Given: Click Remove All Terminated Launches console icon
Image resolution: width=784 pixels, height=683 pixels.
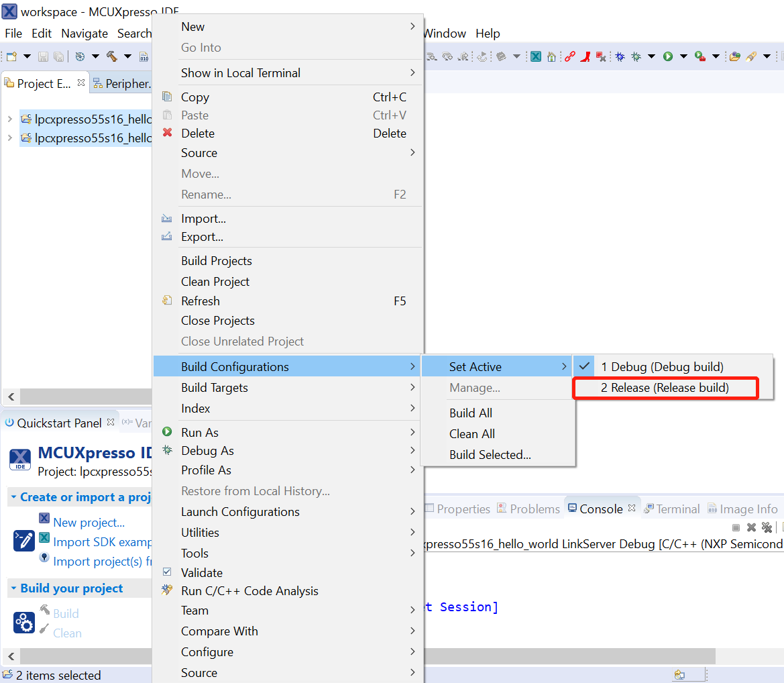Looking at the screenshot, I should click(x=767, y=527).
